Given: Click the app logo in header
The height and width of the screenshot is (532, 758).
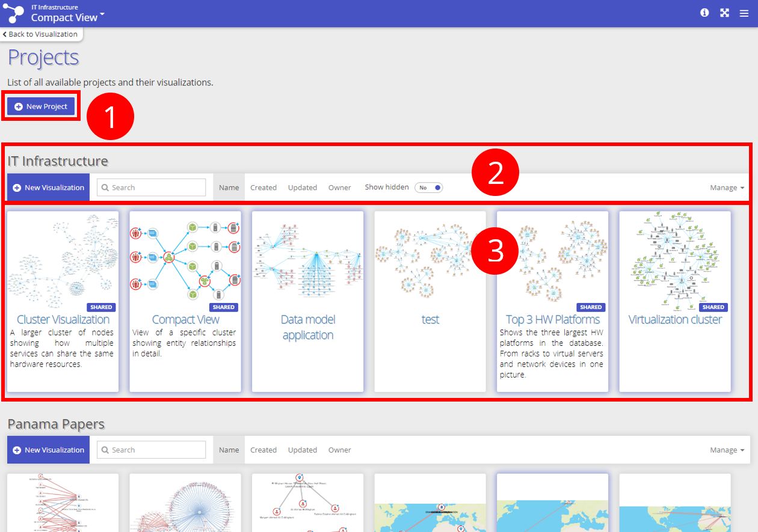Looking at the screenshot, I should [x=13, y=13].
